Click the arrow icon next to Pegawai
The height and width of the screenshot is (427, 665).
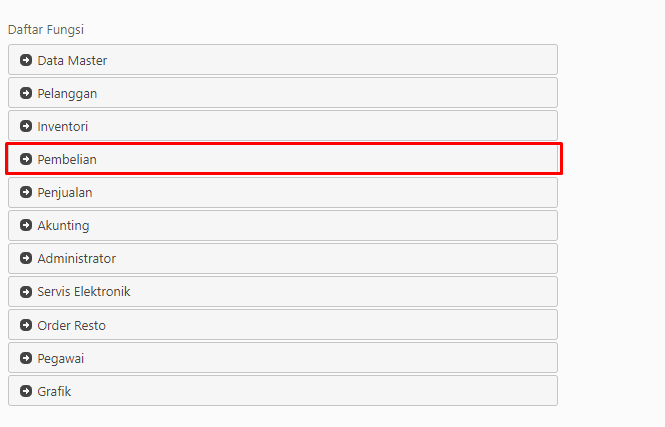coord(26,358)
